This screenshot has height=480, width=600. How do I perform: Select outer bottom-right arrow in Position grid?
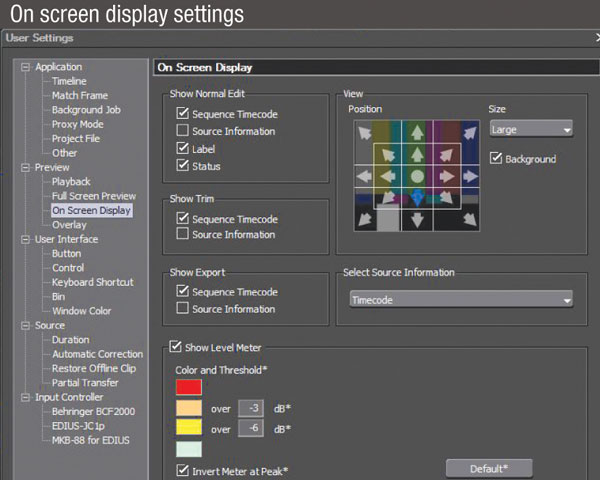[x=470, y=219]
